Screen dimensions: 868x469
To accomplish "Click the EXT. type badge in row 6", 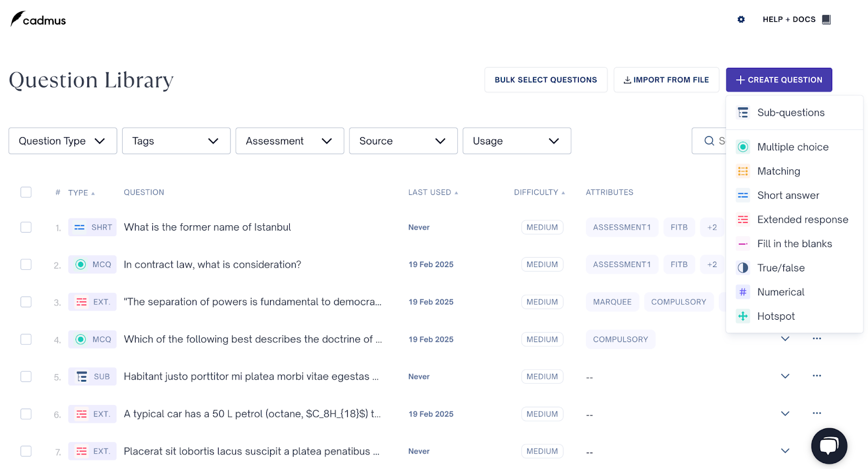I will [x=92, y=414].
